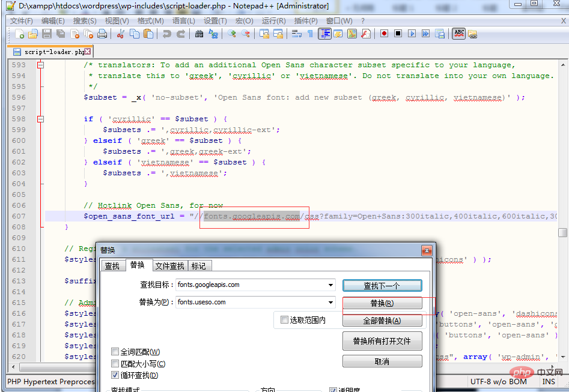
Task: Click the 查找下一个 button
Action: 382,285
